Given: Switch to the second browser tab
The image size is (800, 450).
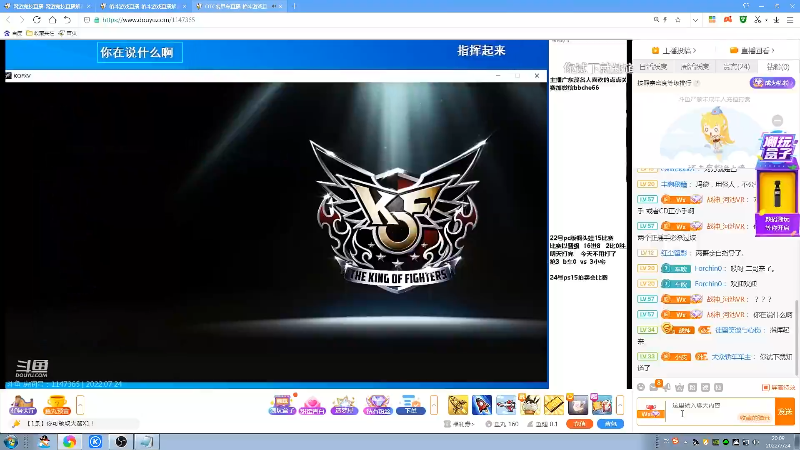Looking at the screenshot, I should point(143,6).
